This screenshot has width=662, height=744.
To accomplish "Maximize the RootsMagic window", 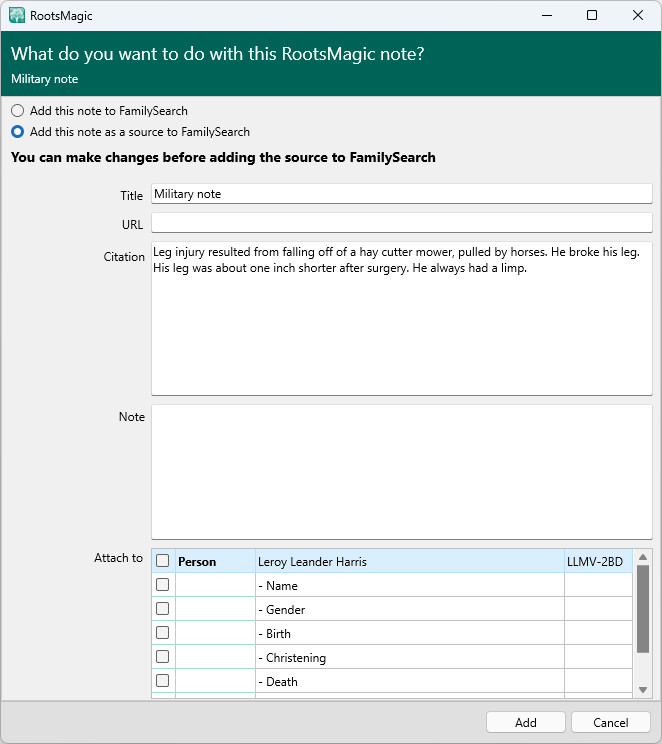I will (x=592, y=15).
